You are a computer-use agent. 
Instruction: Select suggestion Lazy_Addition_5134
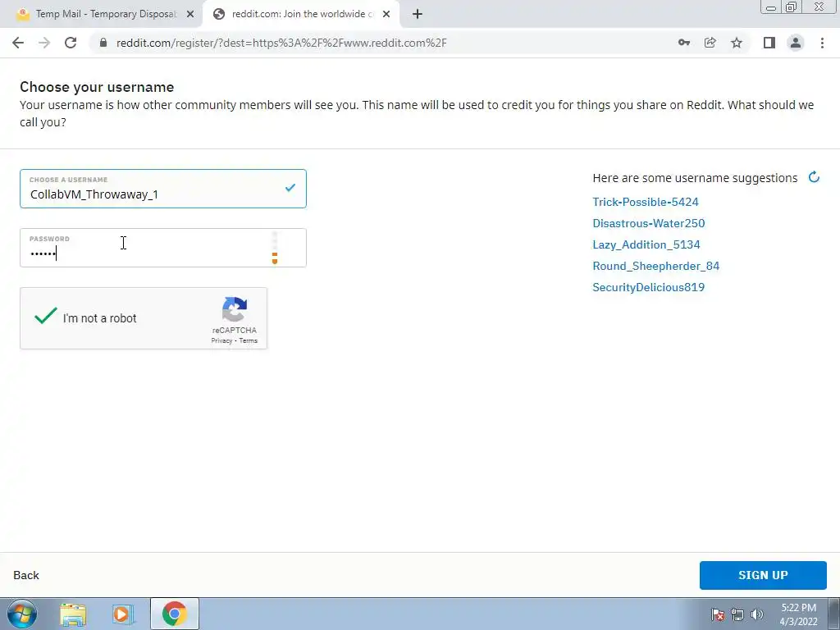(646, 244)
